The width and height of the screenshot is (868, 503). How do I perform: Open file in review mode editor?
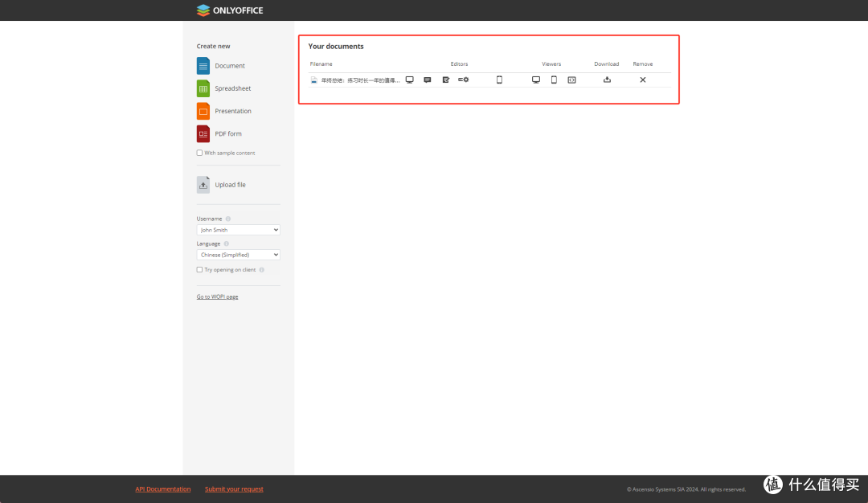(x=445, y=80)
